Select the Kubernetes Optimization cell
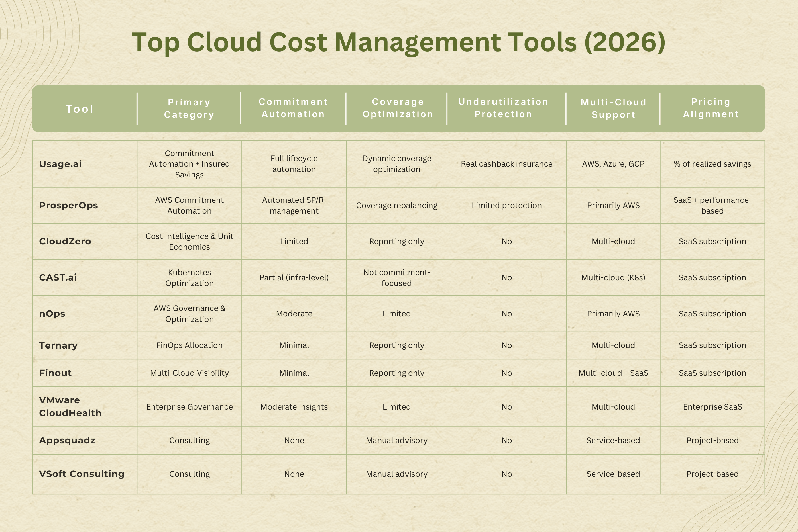The image size is (798, 532). 190,278
